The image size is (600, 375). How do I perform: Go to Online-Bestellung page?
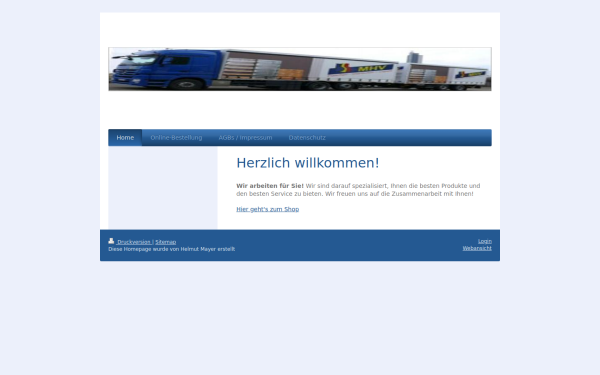point(176,138)
